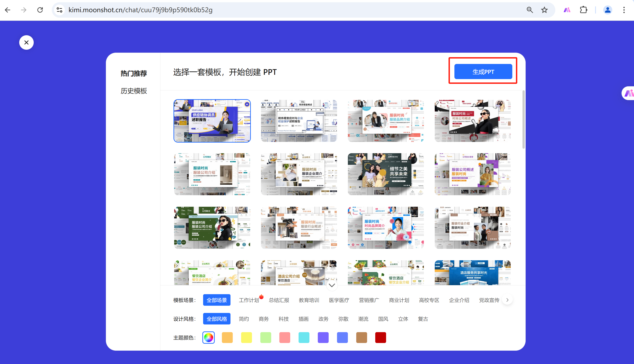Select the brown theme color swatch
This screenshot has width=634, height=364.
(361, 338)
